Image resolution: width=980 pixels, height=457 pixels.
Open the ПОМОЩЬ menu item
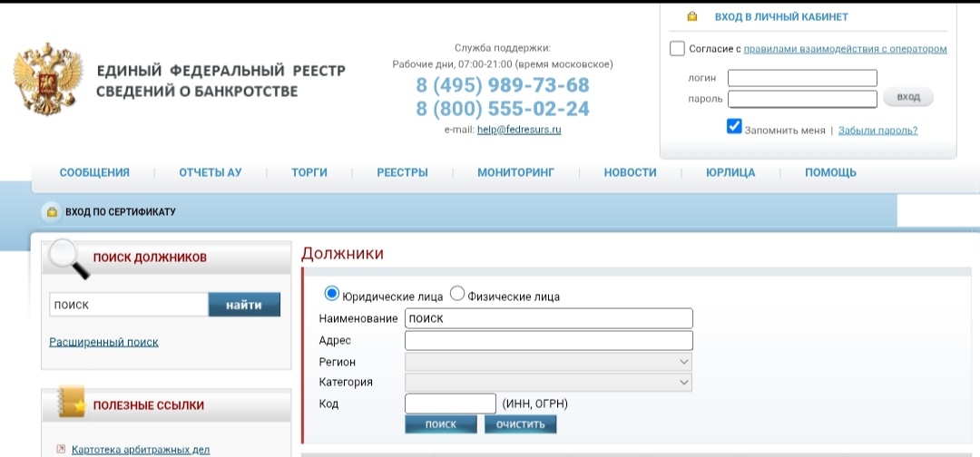(830, 173)
